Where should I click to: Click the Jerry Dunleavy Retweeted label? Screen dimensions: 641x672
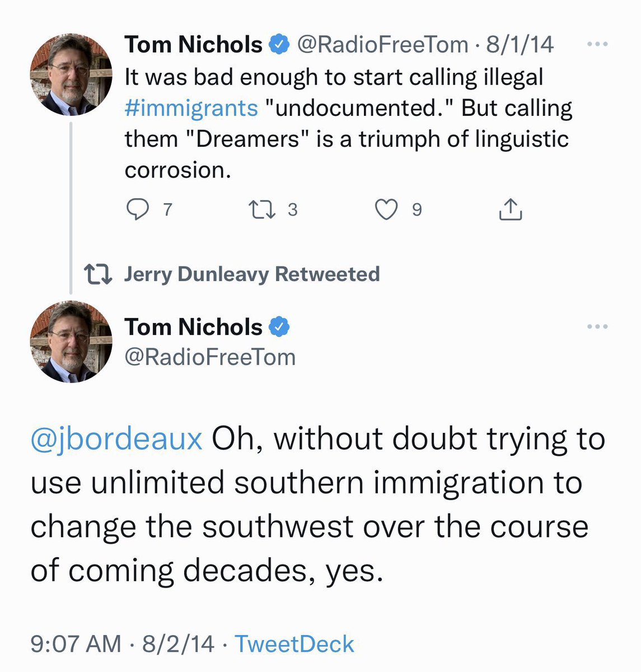click(x=252, y=274)
